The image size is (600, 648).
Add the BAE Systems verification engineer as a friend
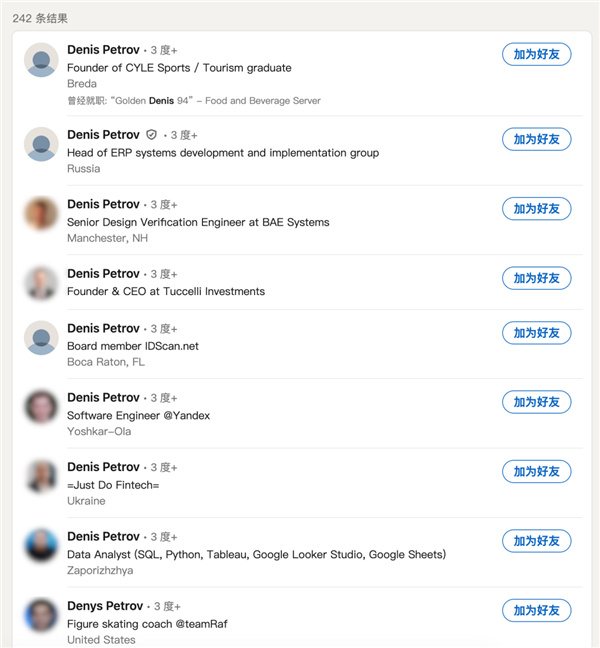pyautogui.click(x=536, y=209)
